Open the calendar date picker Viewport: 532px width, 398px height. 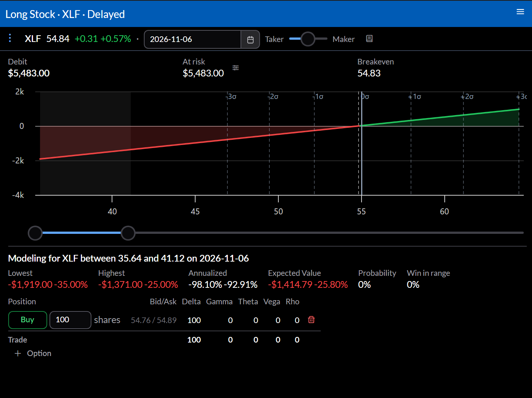(250, 39)
